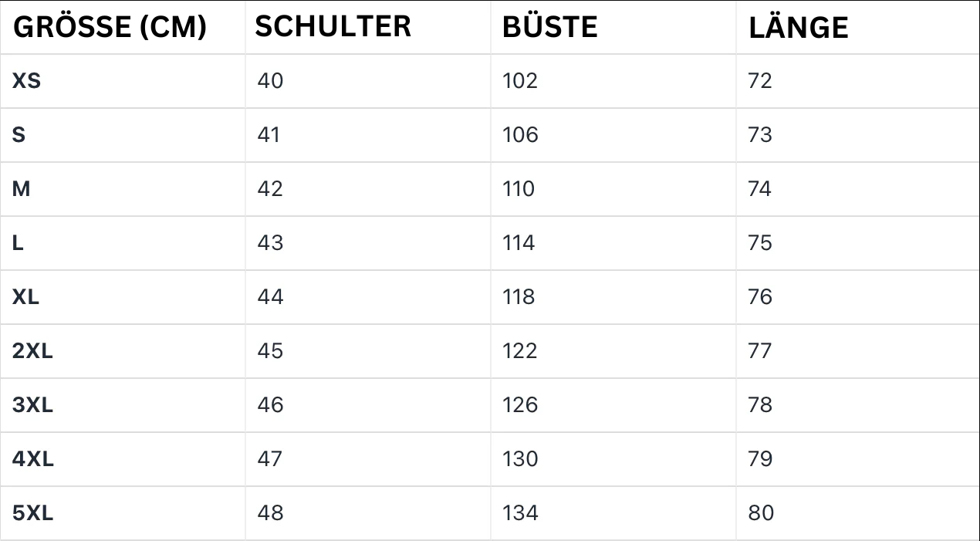Click the XL size row label
The width and height of the screenshot is (980, 541).
pyautogui.click(x=25, y=296)
